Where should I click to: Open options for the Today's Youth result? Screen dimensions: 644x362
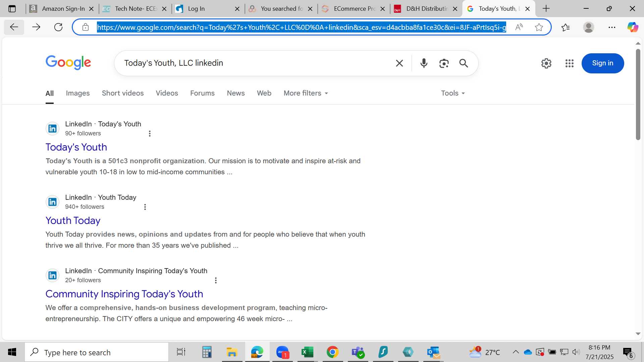point(150,133)
